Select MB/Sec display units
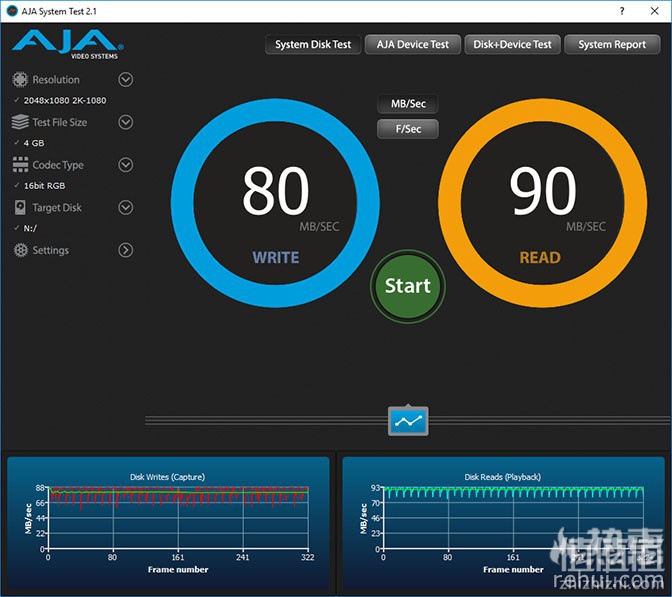The height and width of the screenshot is (597, 672). pyautogui.click(x=408, y=104)
